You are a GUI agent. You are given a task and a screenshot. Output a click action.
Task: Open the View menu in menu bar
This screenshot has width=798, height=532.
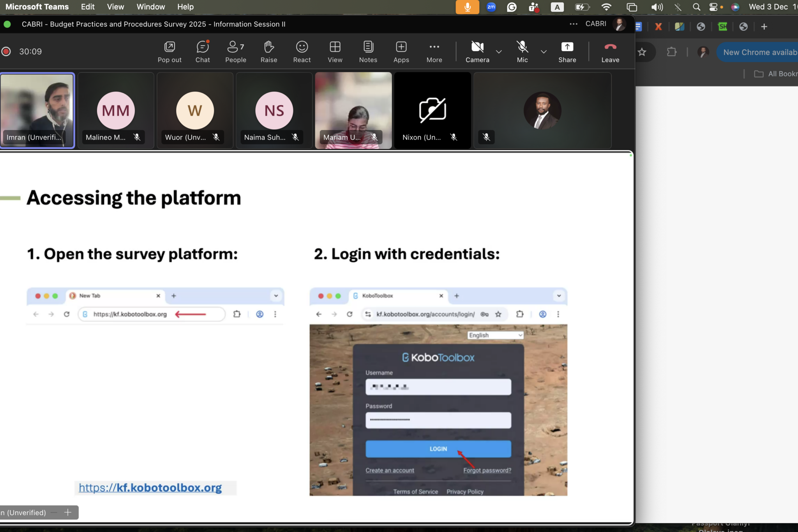click(x=116, y=7)
